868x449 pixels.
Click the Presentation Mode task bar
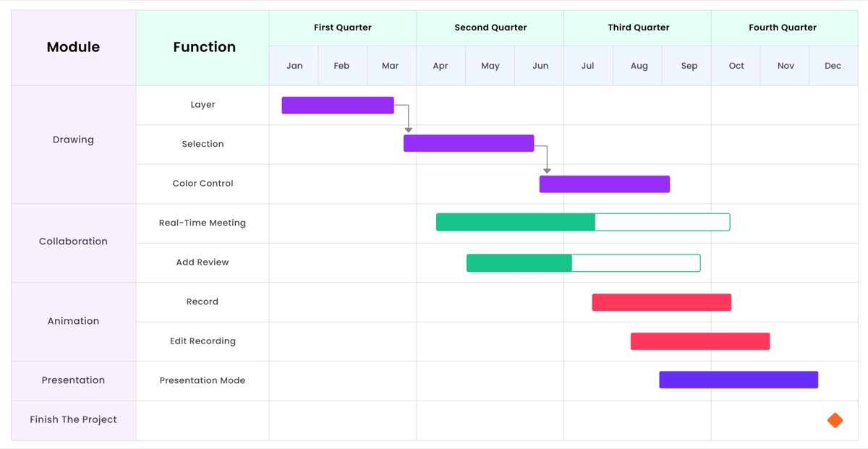coord(739,380)
